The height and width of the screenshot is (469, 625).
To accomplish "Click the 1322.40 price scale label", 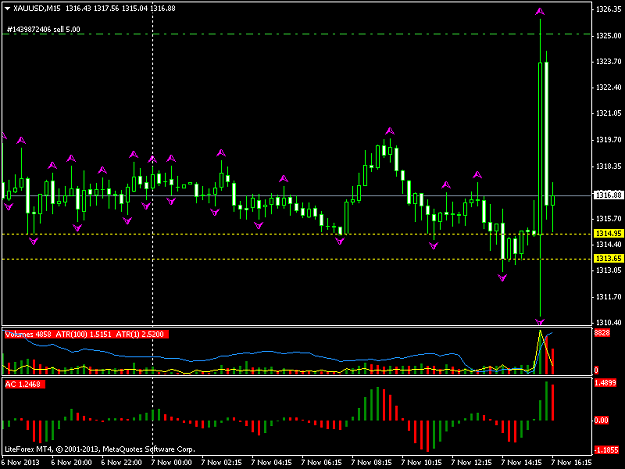I will (608, 87).
